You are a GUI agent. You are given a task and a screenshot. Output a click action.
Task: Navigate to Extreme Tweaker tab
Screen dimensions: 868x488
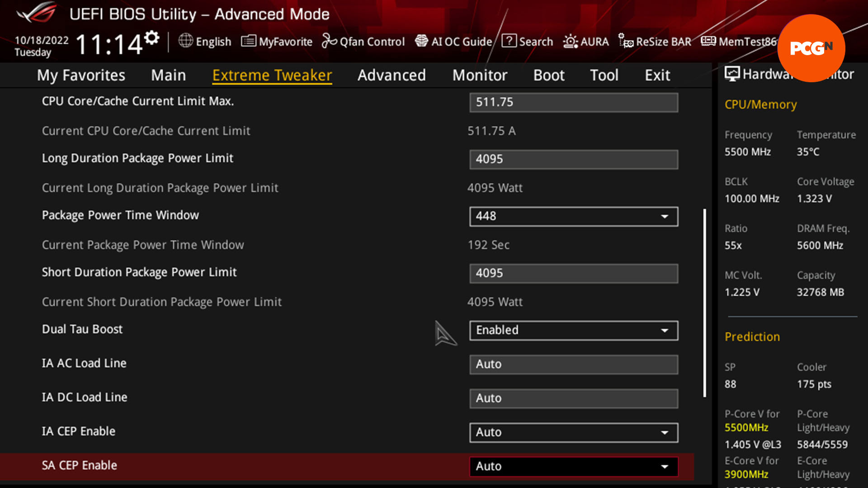(x=272, y=75)
